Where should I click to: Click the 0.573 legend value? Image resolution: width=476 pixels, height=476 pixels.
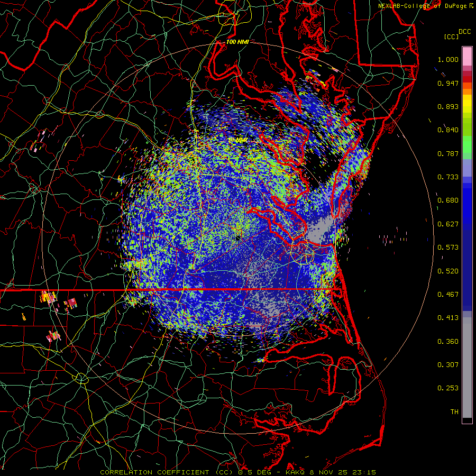(x=448, y=248)
